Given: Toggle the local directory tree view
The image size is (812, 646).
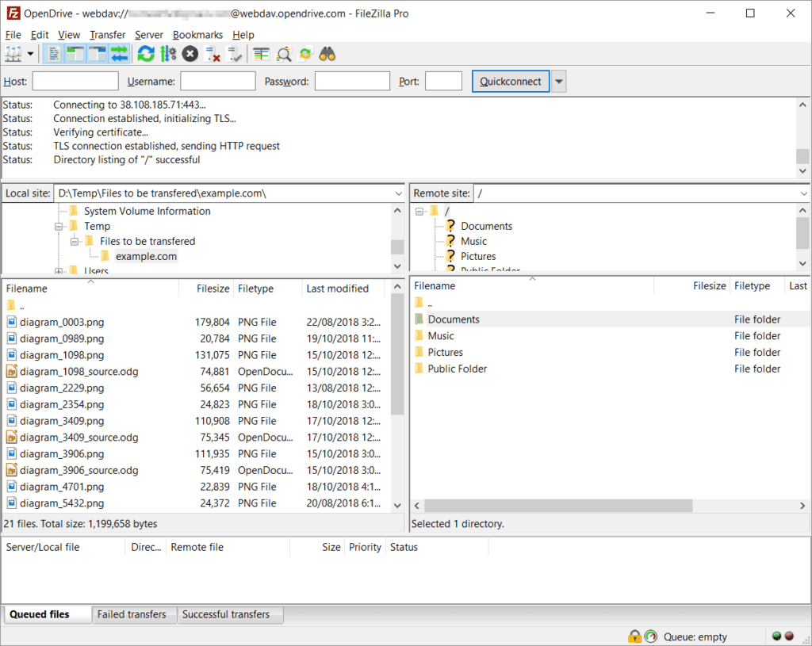Looking at the screenshot, I should pyautogui.click(x=75, y=54).
